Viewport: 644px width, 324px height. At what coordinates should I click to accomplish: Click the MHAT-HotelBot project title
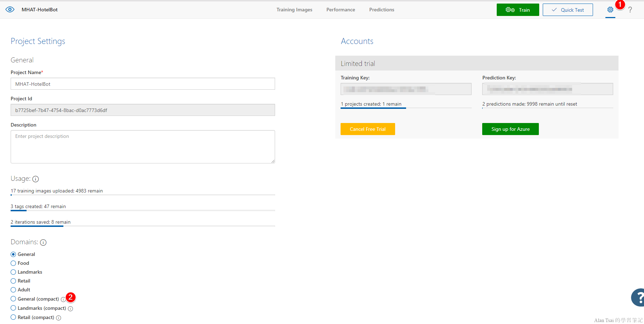click(40, 10)
